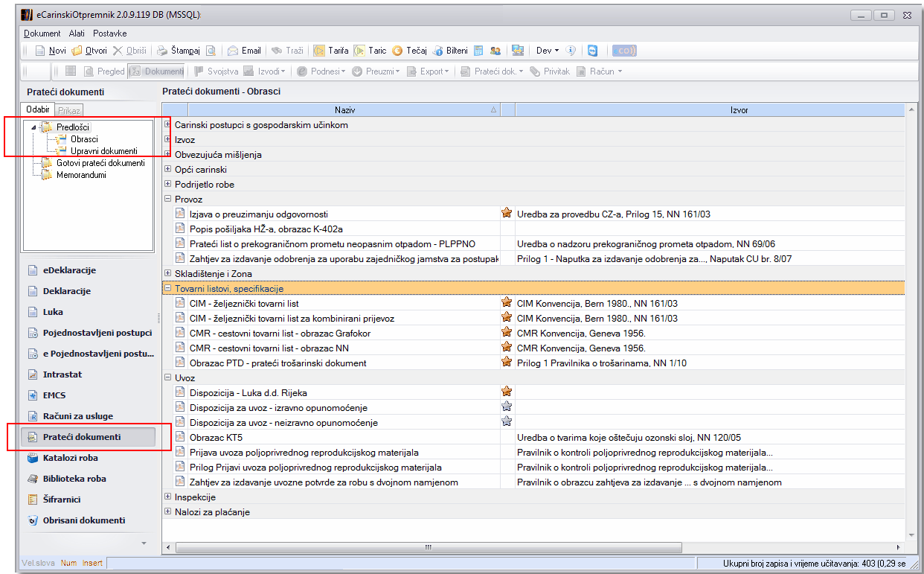Screen dimensions: 924x574
Task: Click the Obrisani dokumenti sidebar icon
Action: (32, 520)
